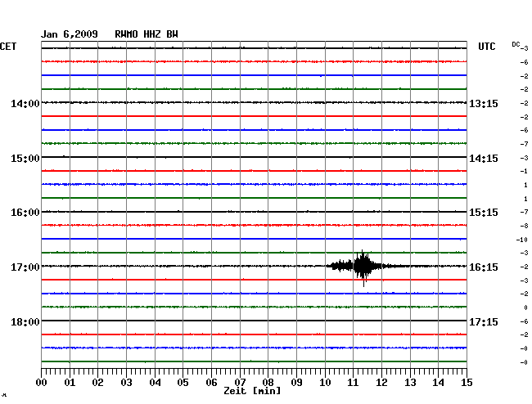Click the 15:15 UTC time label
Viewport: 532px width, 404px height.
point(484,213)
